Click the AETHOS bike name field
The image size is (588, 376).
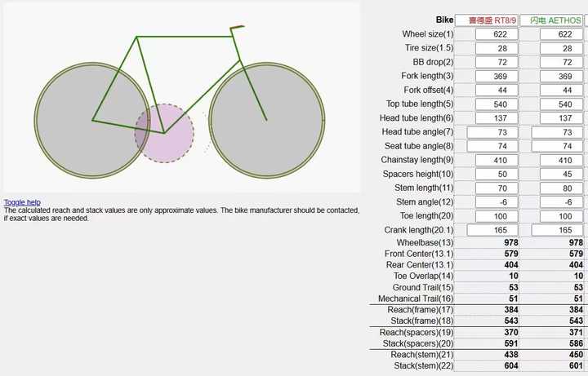[555, 20]
